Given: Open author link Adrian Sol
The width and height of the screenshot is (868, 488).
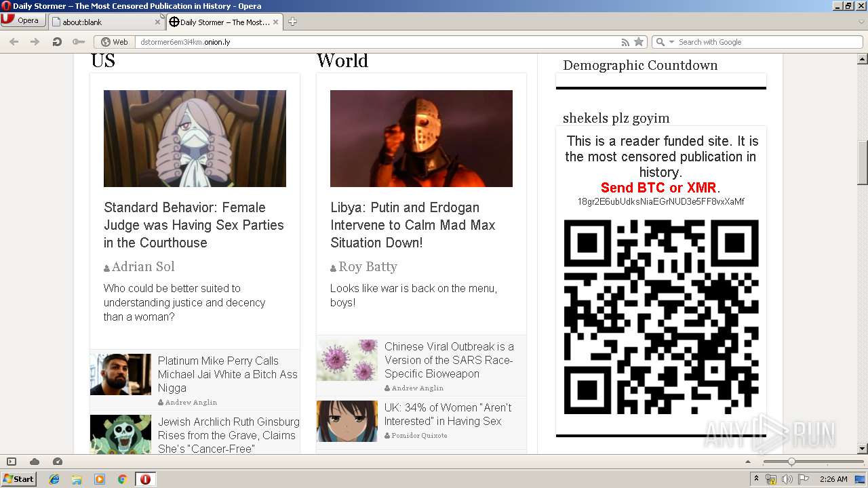Looking at the screenshot, I should pos(143,266).
